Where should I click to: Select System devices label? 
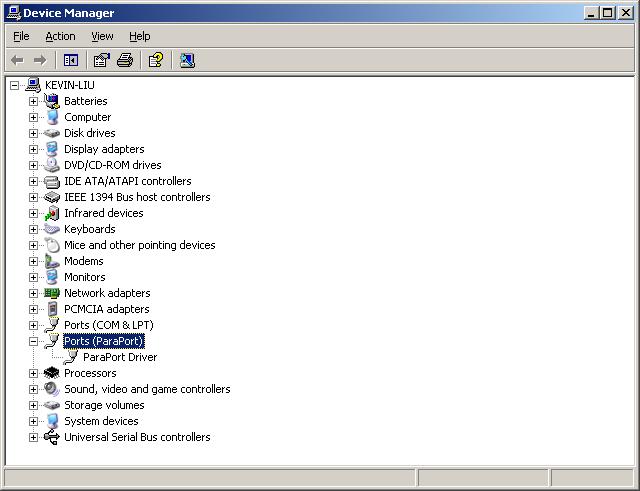[x=101, y=421]
